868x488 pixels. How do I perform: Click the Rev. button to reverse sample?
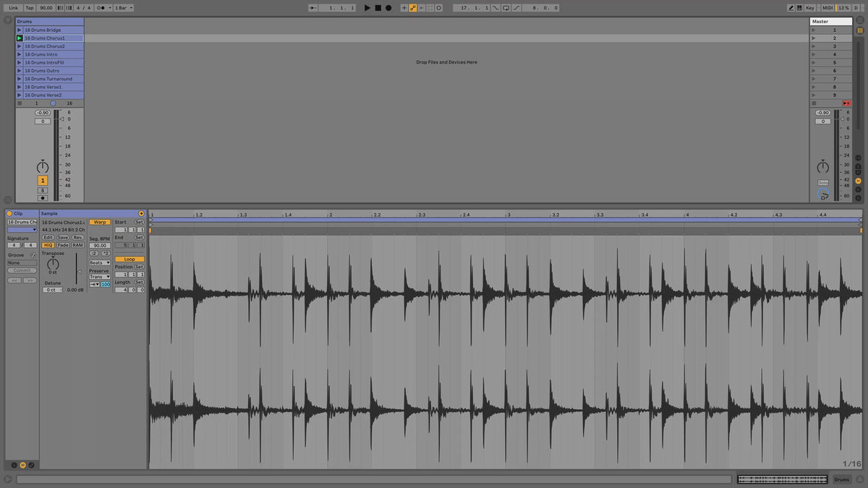pyautogui.click(x=78, y=237)
